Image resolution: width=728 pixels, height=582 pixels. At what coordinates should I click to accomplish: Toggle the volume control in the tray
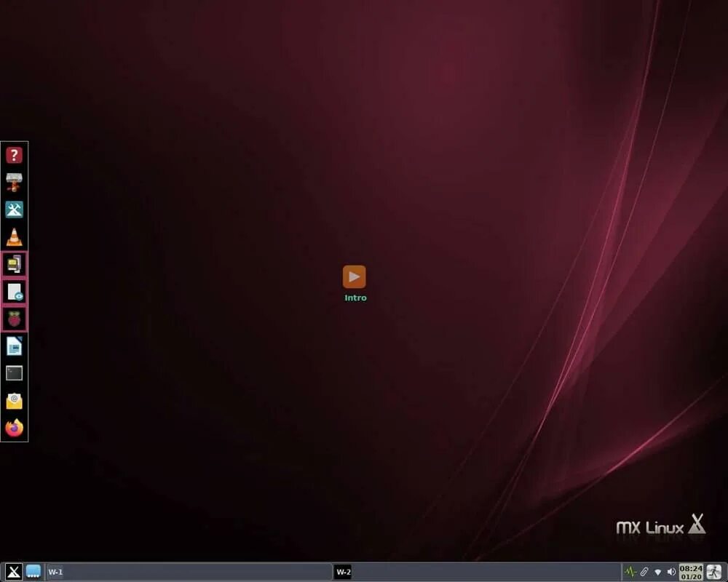tap(671, 571)
